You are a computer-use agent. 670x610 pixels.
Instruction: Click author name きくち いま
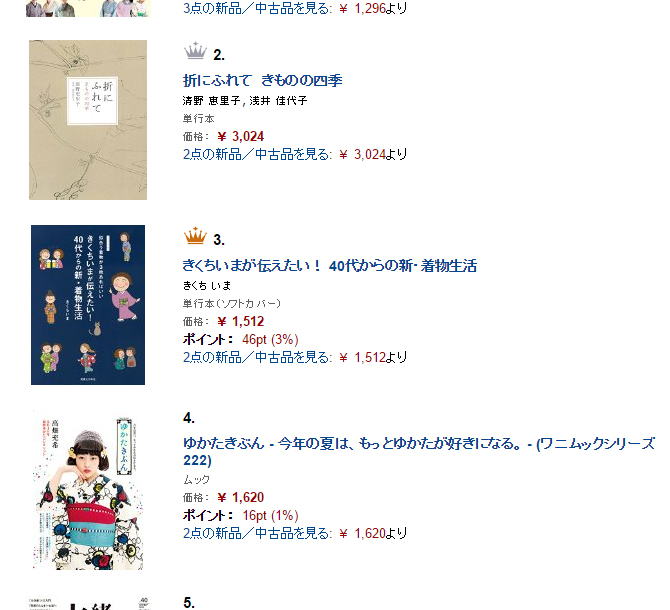click(x=207, y=285)
